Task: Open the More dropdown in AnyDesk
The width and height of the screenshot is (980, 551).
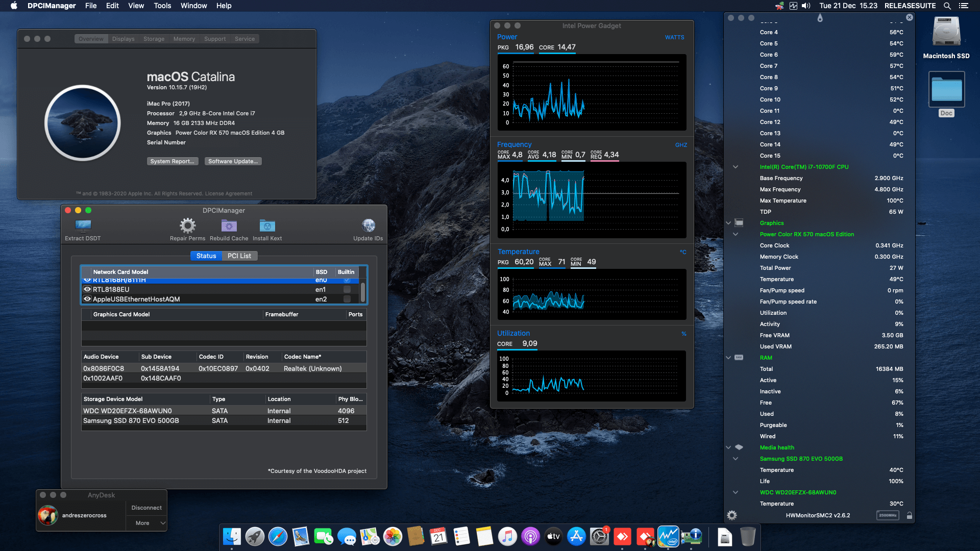Action: [146, 523]
